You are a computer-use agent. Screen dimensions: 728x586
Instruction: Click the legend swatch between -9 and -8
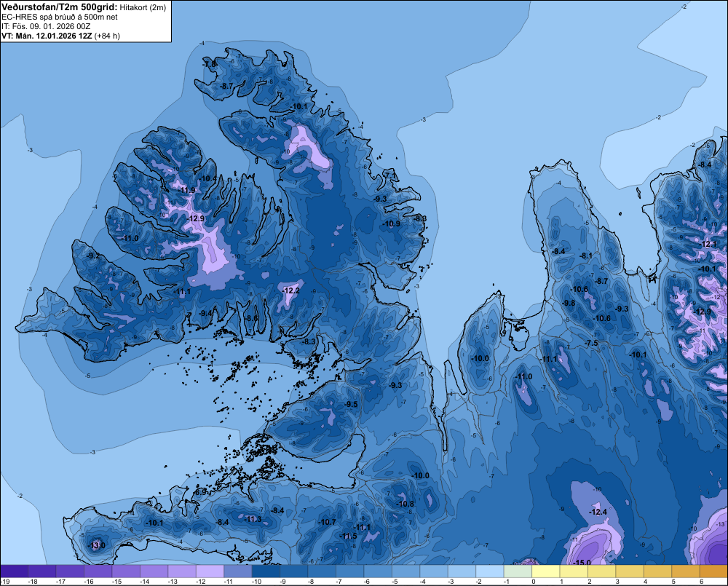(x=294, y=571)
